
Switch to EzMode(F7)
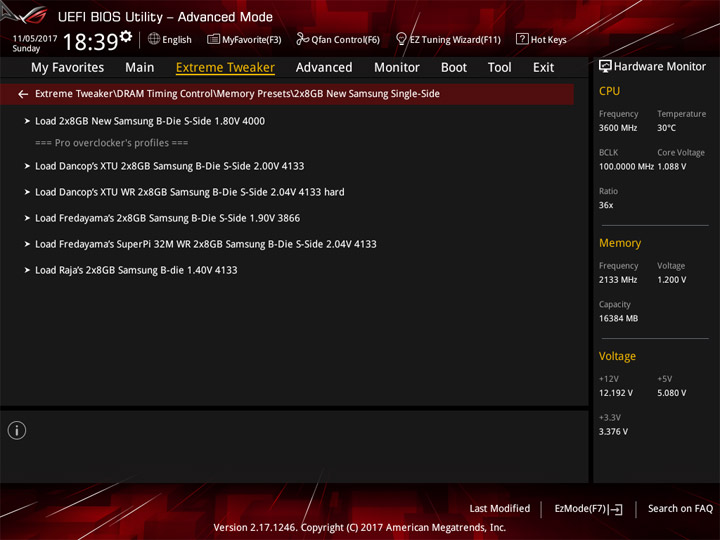pos(580,509)
